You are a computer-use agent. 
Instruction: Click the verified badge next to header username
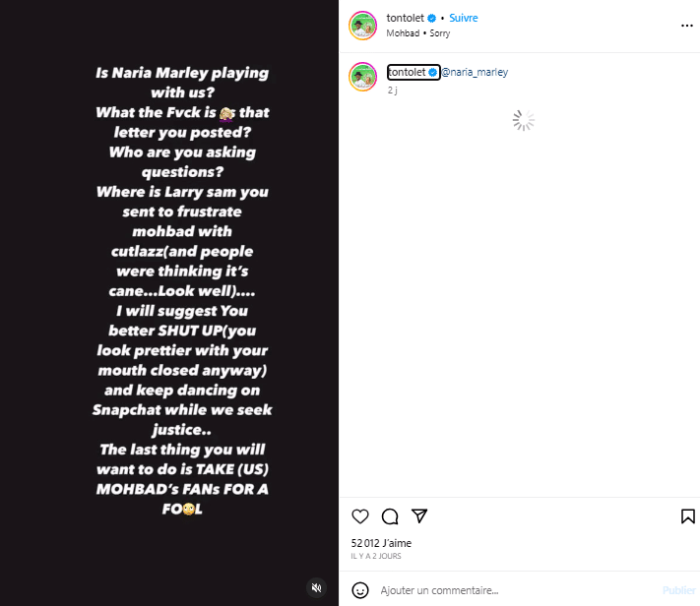pos(431,19)
